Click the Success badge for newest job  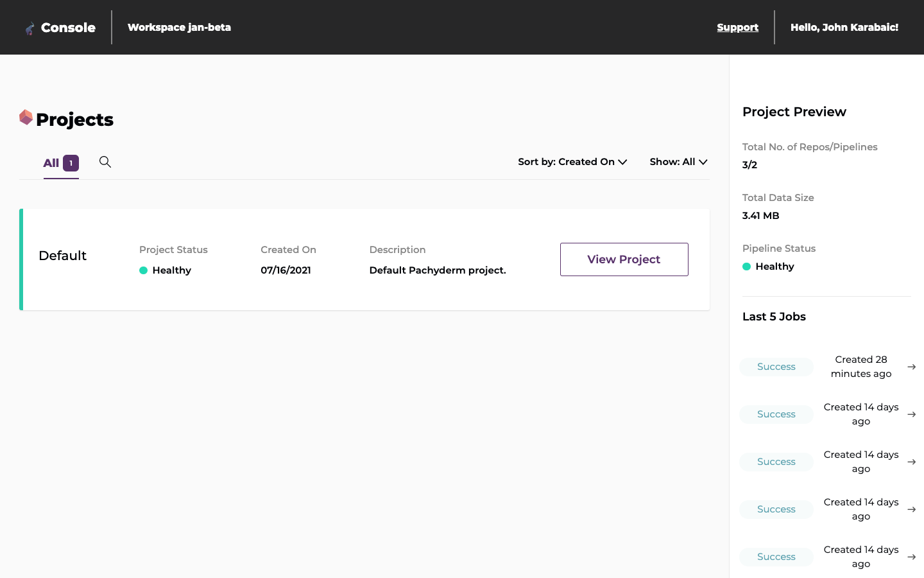click(776, 367)
